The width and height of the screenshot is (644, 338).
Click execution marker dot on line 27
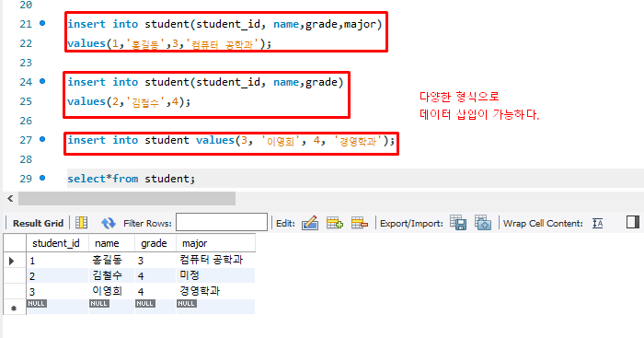tap(42, 139)
